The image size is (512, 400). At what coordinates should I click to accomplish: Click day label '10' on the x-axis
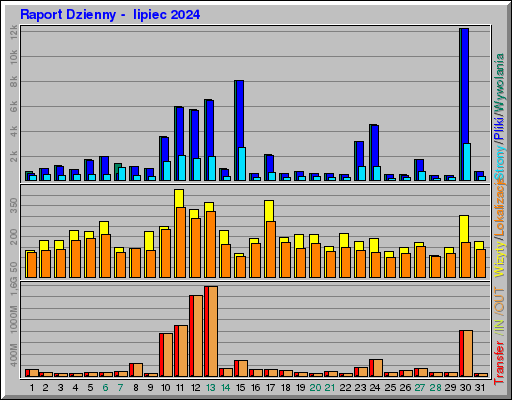pos(166,388)
